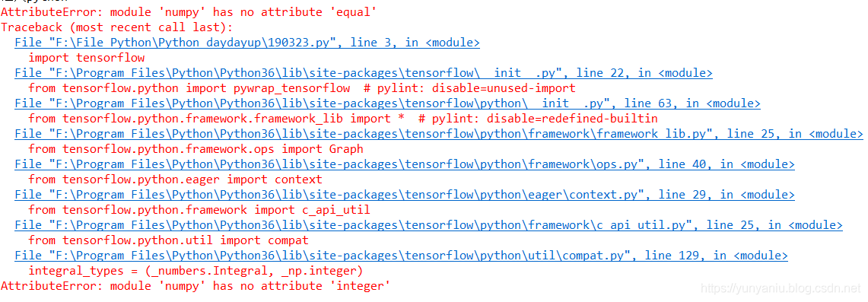The height and width of the screenshot is (302, 868).
Task: Open the util\compat.py line 129 link
Action: 402,256
